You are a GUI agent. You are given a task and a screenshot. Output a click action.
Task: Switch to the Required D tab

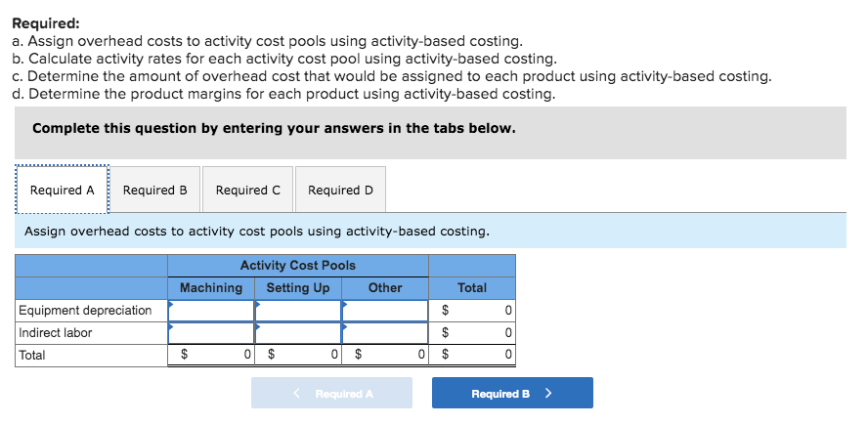(340, 190)
